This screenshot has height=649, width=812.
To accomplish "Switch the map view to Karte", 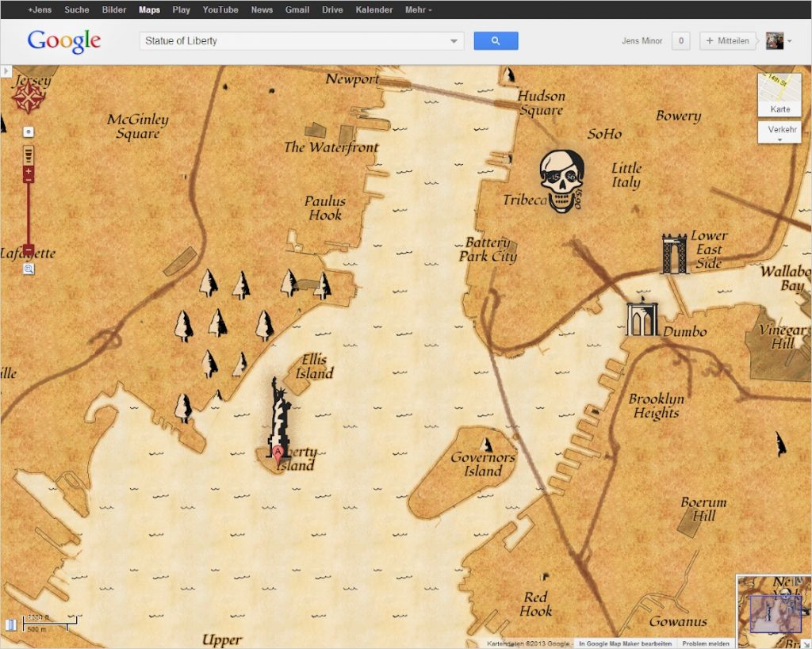I will (x=779, y=95).
